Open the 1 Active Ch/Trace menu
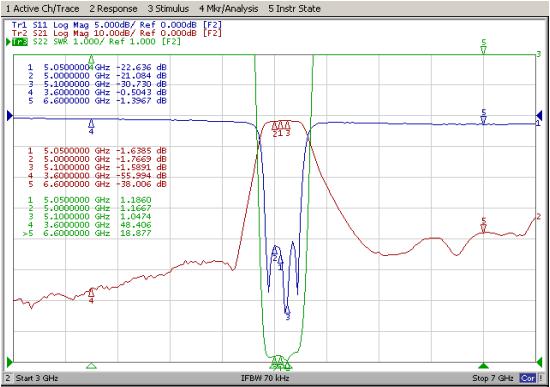Image resolution: width=550 pixels, height=387 pixels. click(42, 8)
